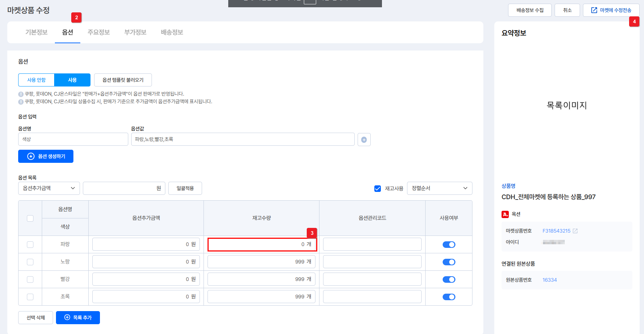Check the 파랑 row checkbox
Viewport: 644px width, 334px height.
point(30,245)
